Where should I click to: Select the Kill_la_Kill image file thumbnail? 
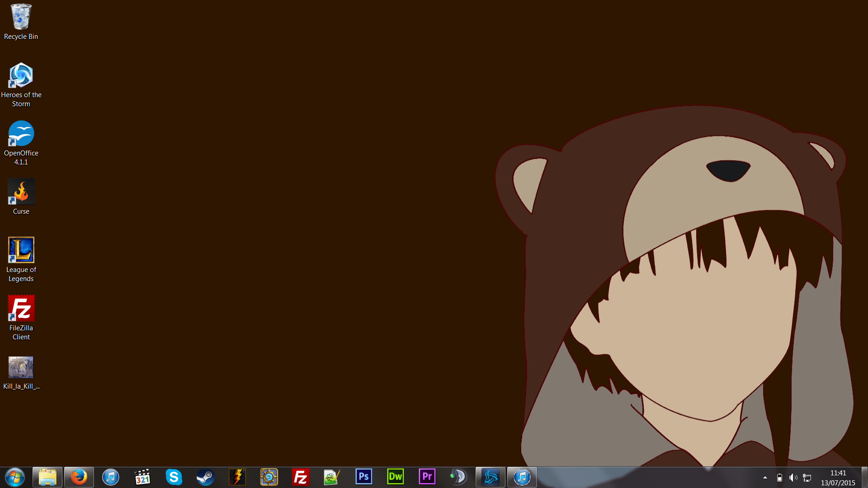pos(21,373)
